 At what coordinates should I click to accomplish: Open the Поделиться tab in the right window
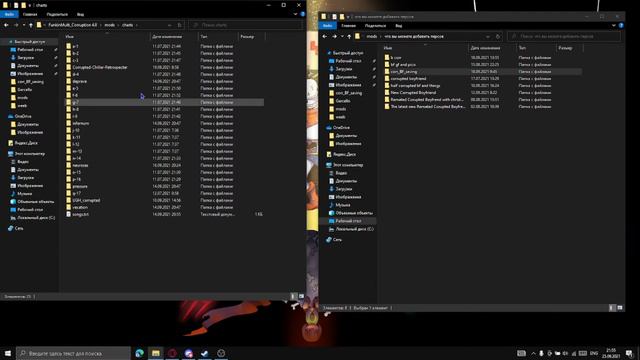[376, 26]
